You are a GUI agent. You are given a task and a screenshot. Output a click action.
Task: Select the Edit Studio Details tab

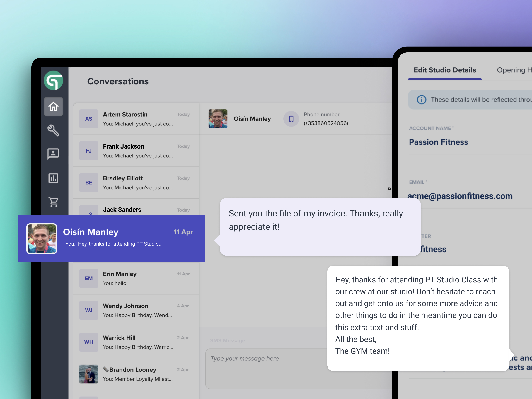(x=445, y=70)
